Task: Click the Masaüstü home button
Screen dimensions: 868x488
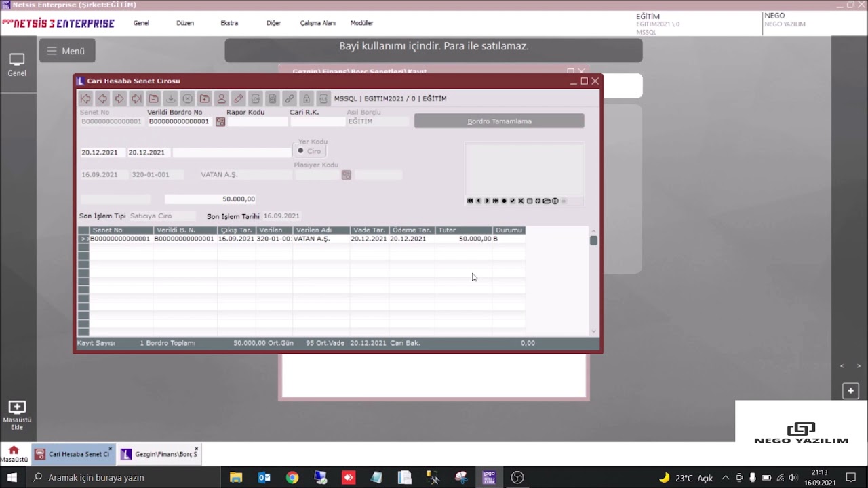Action: tap(14, 454)
